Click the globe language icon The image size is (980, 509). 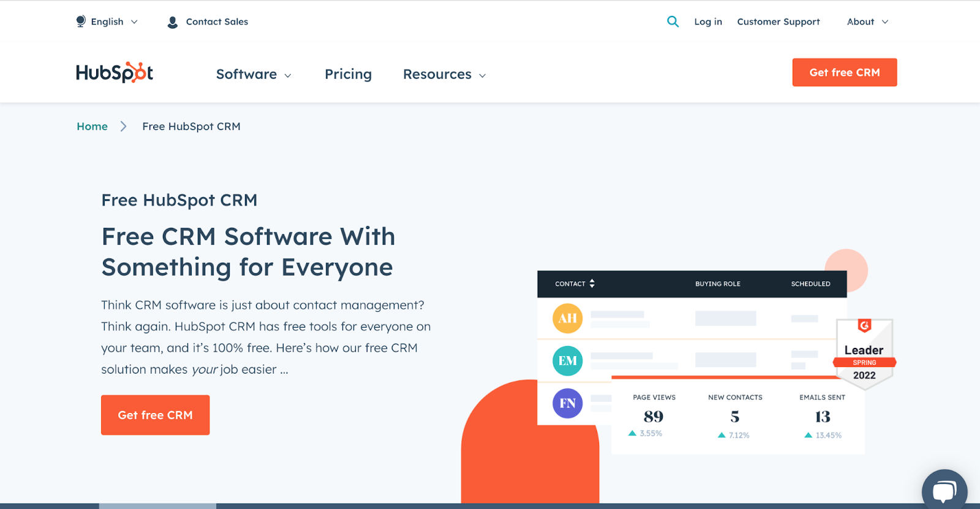tap(81, 21)
